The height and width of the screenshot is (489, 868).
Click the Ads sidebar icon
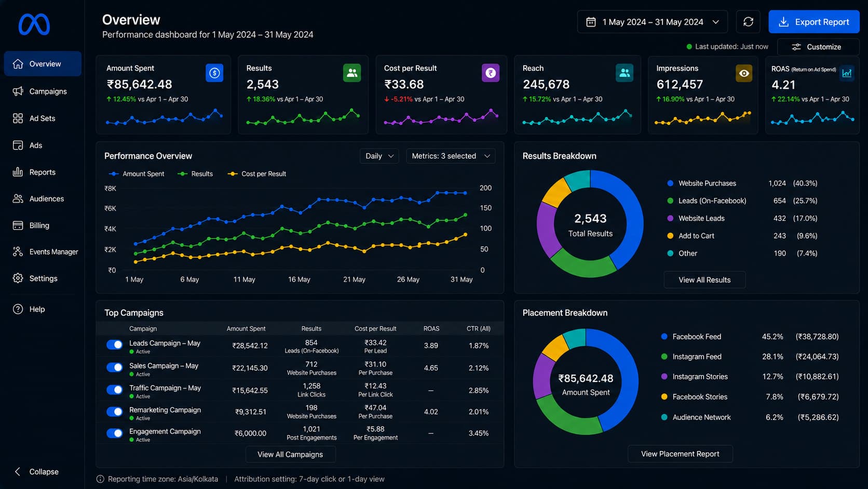click(x=18, y=146)
